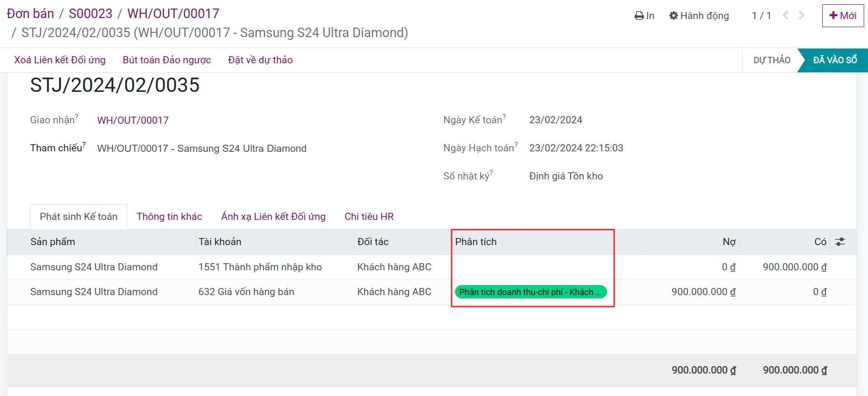Viewport: 868px width, 396px height.
Task: Click green Phân tích doanh thu-chi phí tag
Action: pyautogui.click(x=530, y=292)
